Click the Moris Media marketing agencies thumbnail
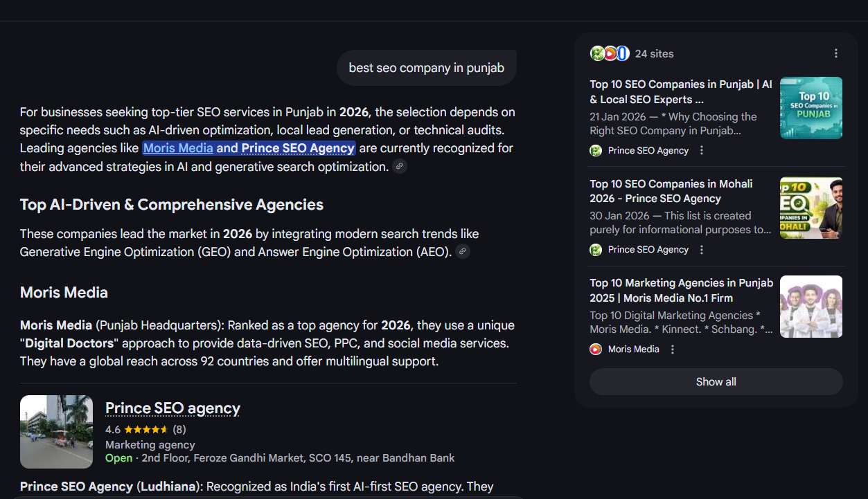The height and width of the screenshot is (499, 868). [x=811, y=306]
